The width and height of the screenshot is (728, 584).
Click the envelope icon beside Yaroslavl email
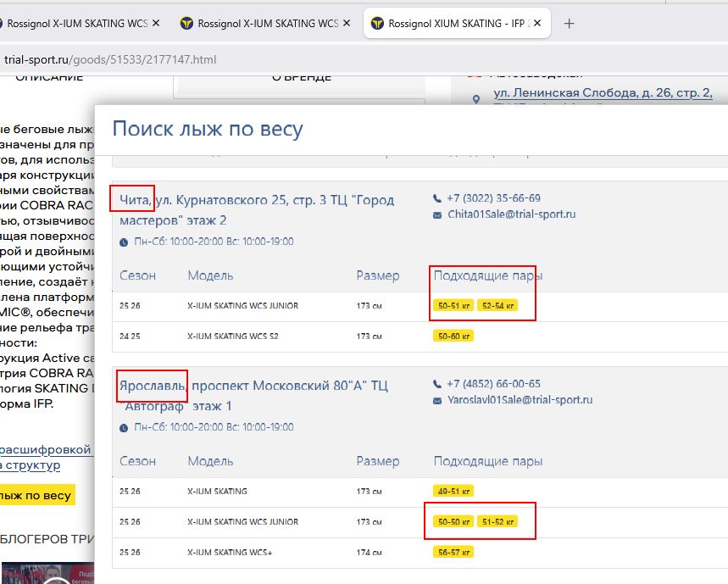(x=437, y=401)
